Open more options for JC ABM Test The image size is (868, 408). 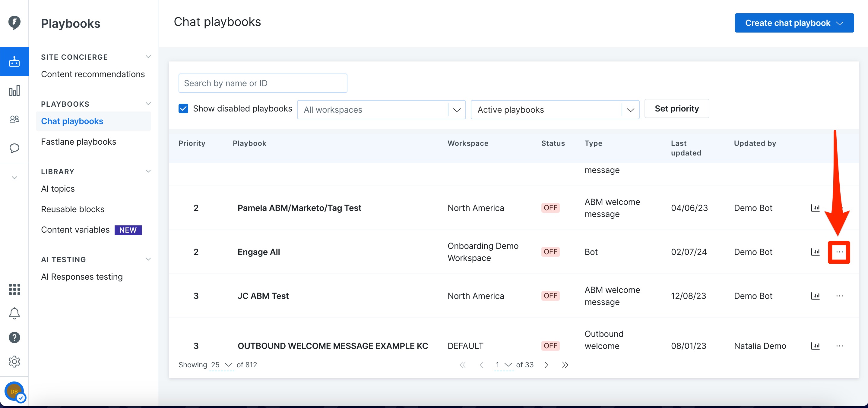(x=839, y=296)
